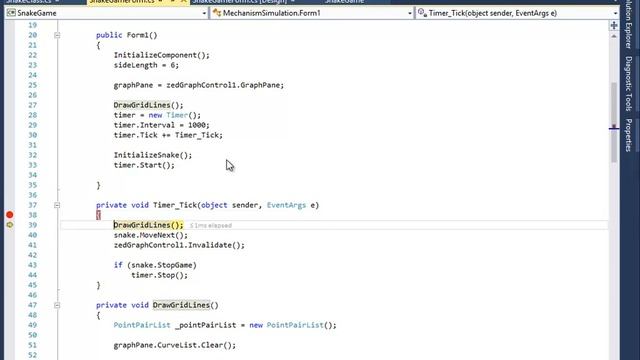
Task: Click line number 43 in the margin
Action: [32, 265]
